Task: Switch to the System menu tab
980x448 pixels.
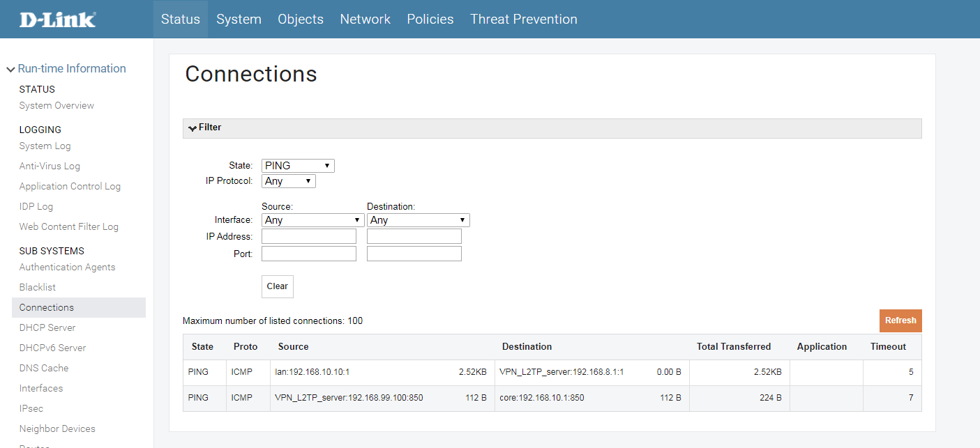Action: click(239, 20)
